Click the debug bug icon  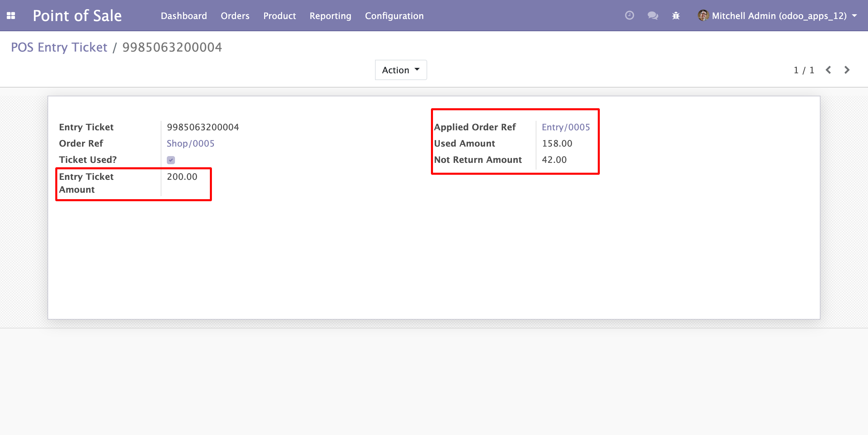pos(676,16)
